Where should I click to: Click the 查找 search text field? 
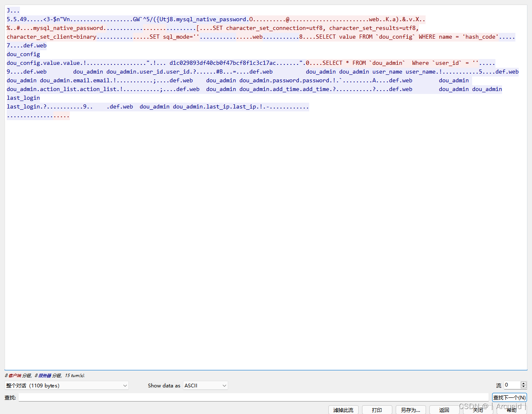point(254,397)
